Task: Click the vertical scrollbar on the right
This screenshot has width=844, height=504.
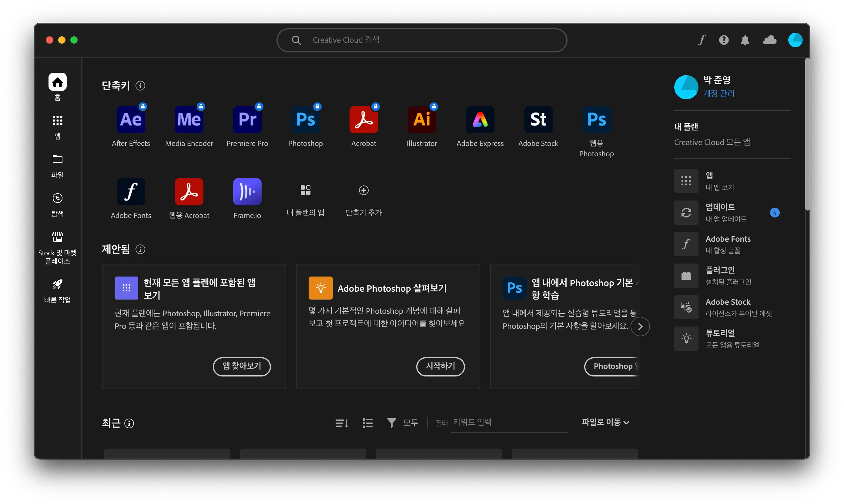Action: (807, 135)
